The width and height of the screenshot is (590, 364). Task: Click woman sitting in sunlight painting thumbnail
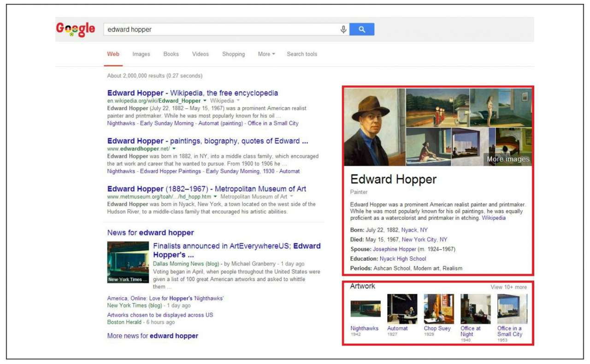429,147
